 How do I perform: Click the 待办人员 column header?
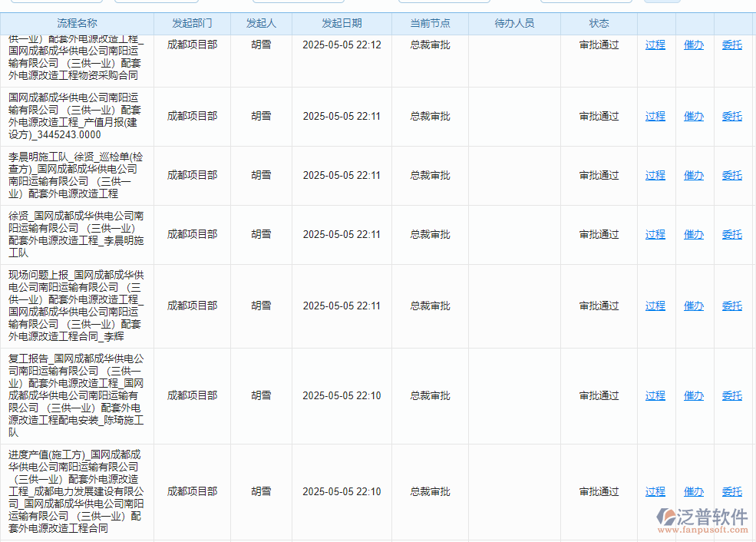pos(513,23)
